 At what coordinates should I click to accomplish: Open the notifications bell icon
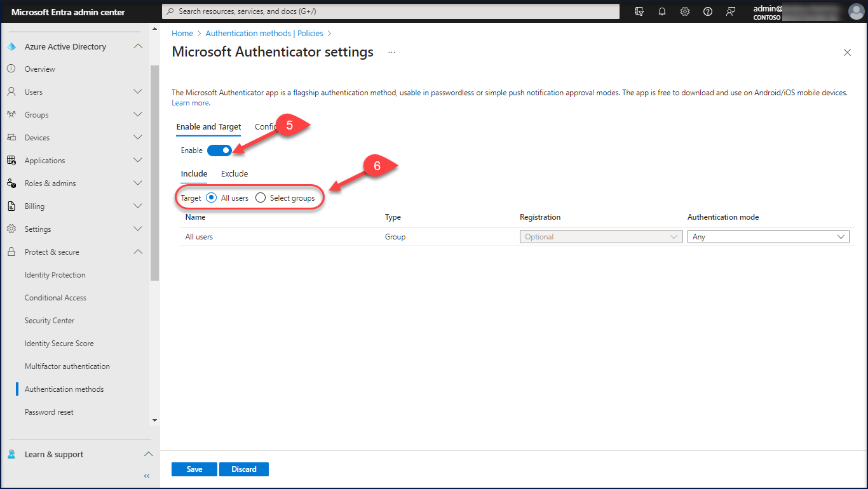[662, 11]
